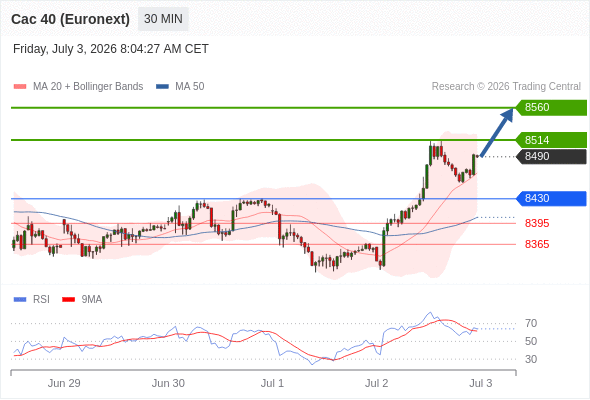Click the 9MA legend swatch
590x400 pixels.
pyautogui.click(x=68, y=300)
